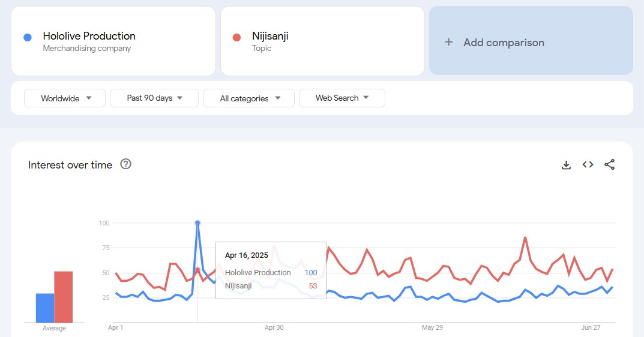
Task: Open help for Interest over time
Action: [125, 164]
